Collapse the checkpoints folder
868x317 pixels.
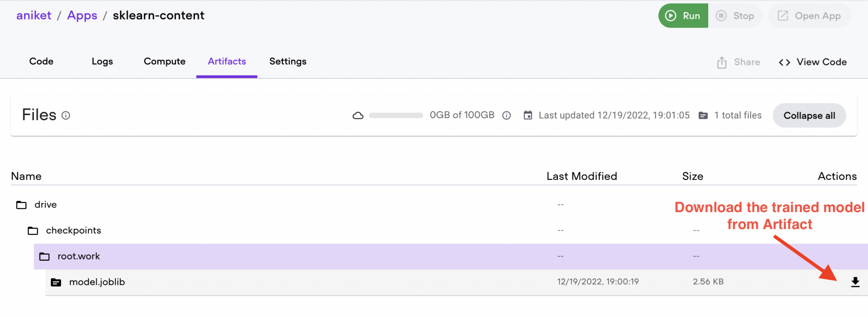click(33, 231)
